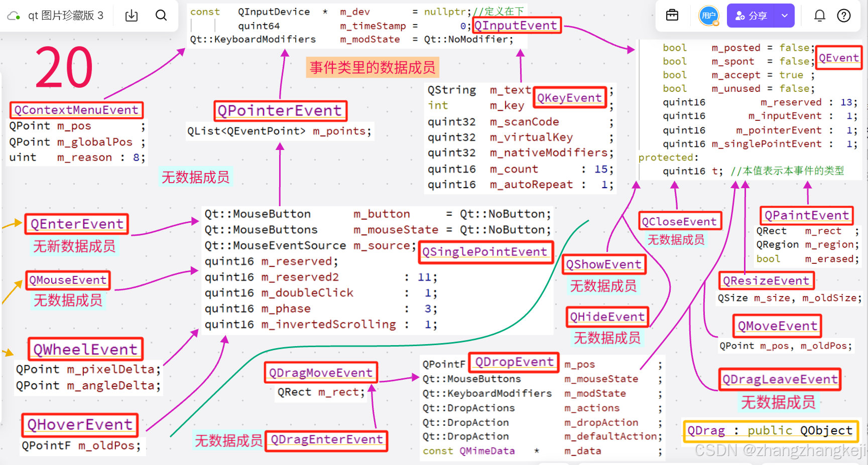Image resolution: width=868 pixels, height=465 pixels.
Task: Click the quint16 t; type comment line
Action: point(753,171)
